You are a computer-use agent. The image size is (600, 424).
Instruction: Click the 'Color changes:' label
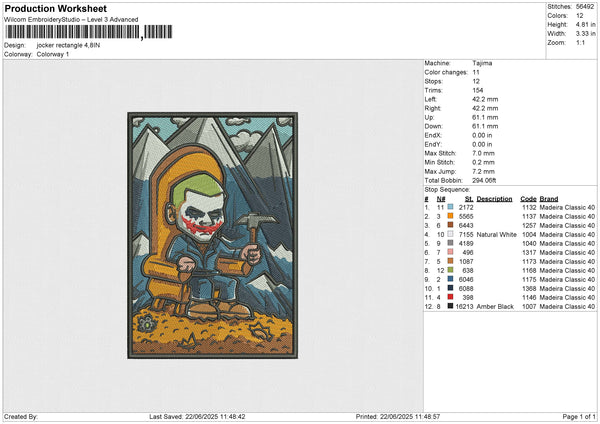click(446, 72)
